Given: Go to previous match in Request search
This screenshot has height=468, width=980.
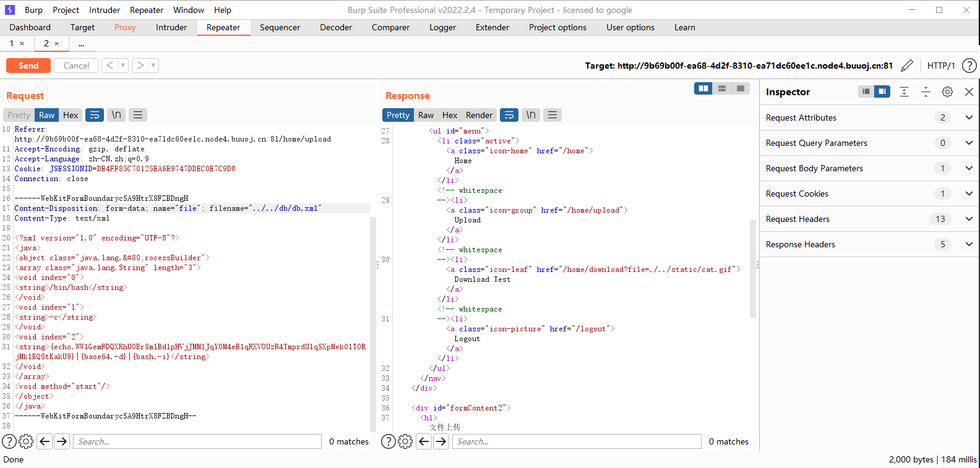Looking at the screenshot, I should pos(45,441).
